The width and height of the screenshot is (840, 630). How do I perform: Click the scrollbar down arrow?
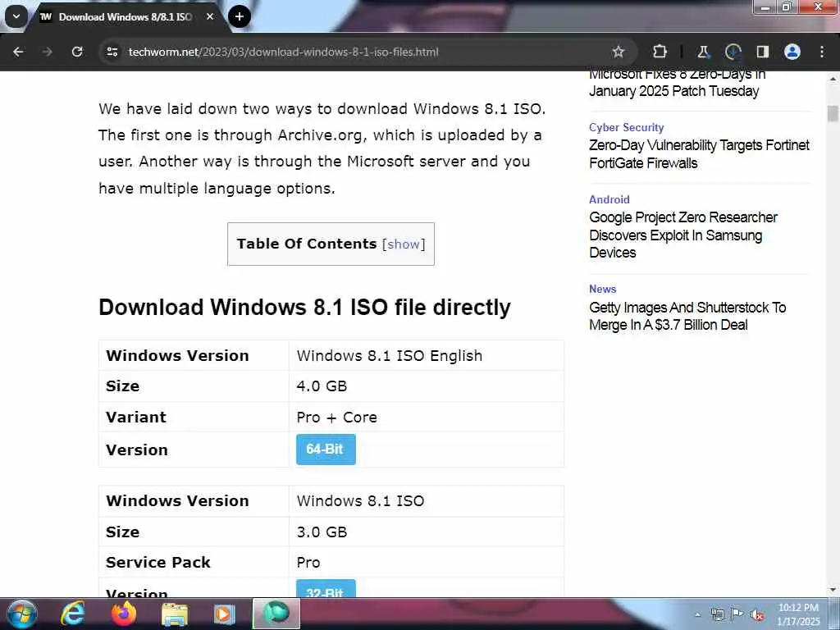[x=833, y=591]
